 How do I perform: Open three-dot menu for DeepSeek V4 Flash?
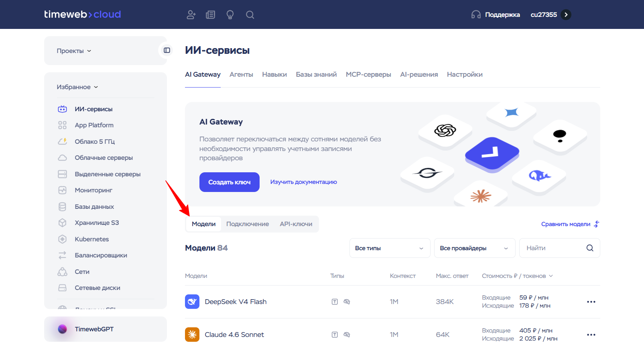pos(591,302)
